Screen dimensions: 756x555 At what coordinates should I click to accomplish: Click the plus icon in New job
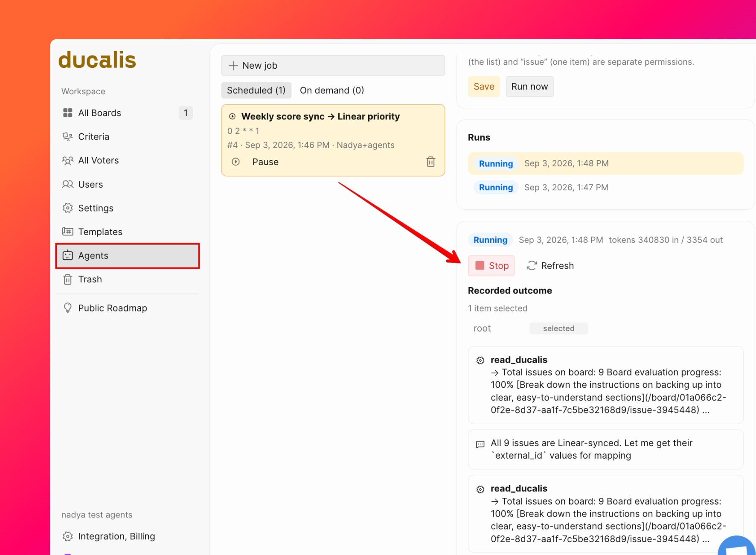233,66
